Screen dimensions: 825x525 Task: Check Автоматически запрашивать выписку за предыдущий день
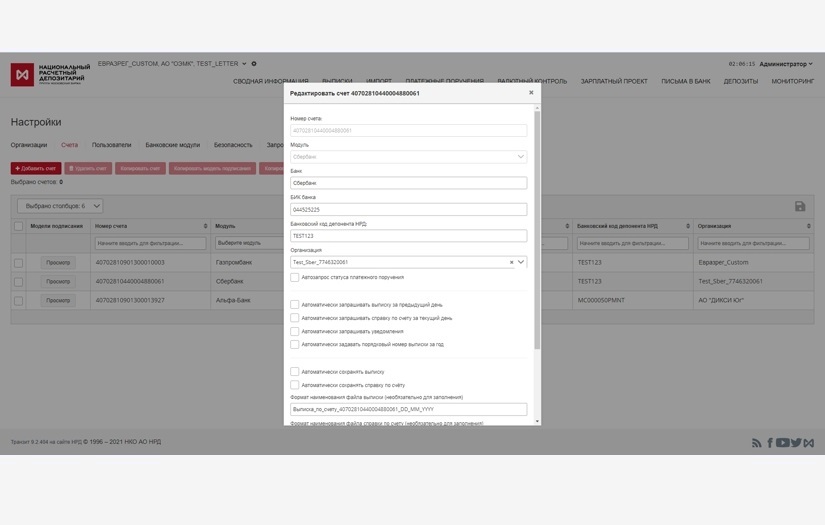click(295, 305)
